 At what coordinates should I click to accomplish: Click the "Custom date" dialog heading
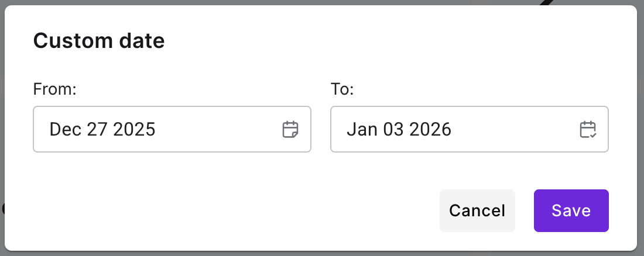point(99,41)
